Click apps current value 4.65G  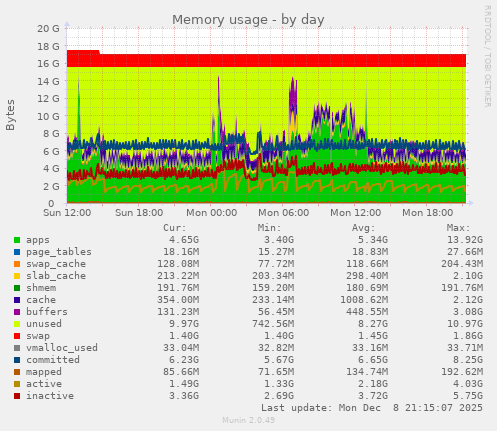click(184, 240)
